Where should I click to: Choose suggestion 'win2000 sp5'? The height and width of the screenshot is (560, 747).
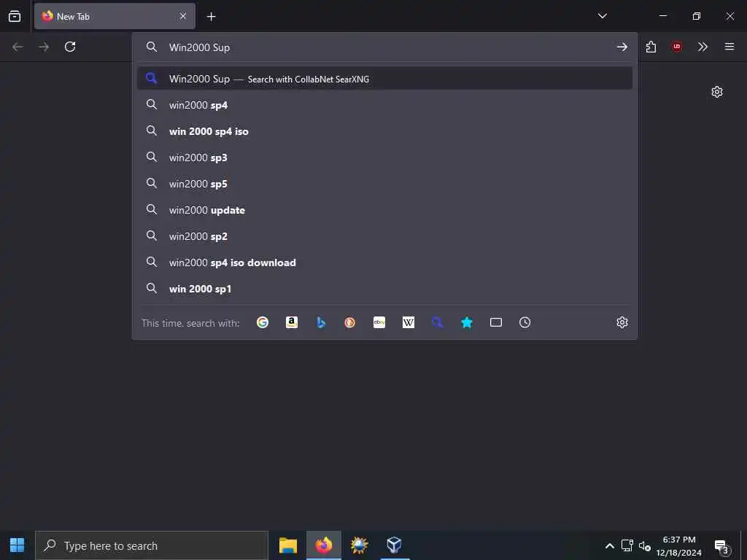(384, 183)
